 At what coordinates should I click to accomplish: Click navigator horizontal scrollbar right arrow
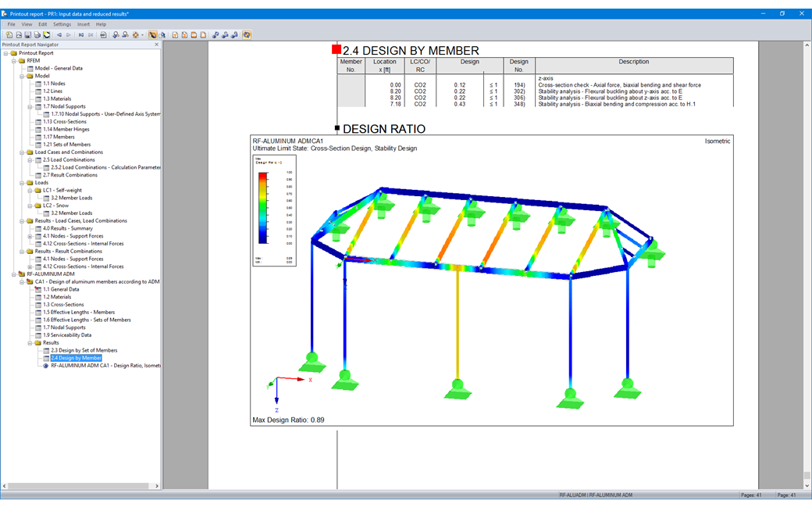coord(157,486)
